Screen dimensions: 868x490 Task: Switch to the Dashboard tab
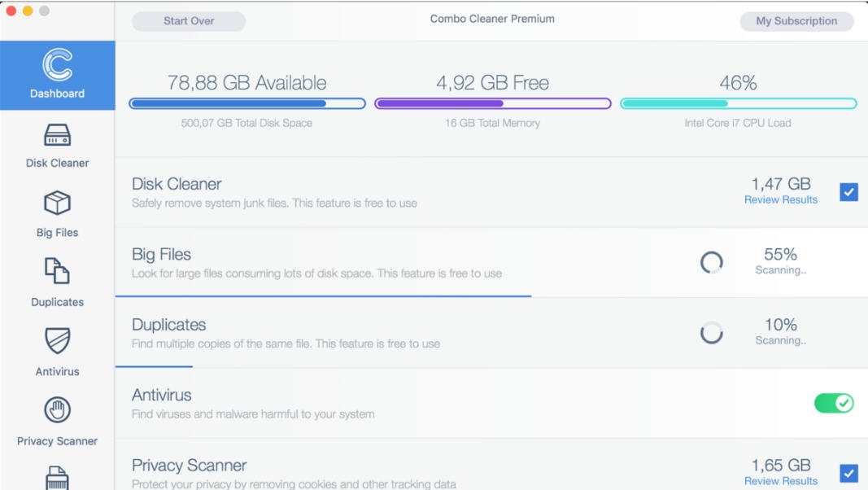[56, 75]
